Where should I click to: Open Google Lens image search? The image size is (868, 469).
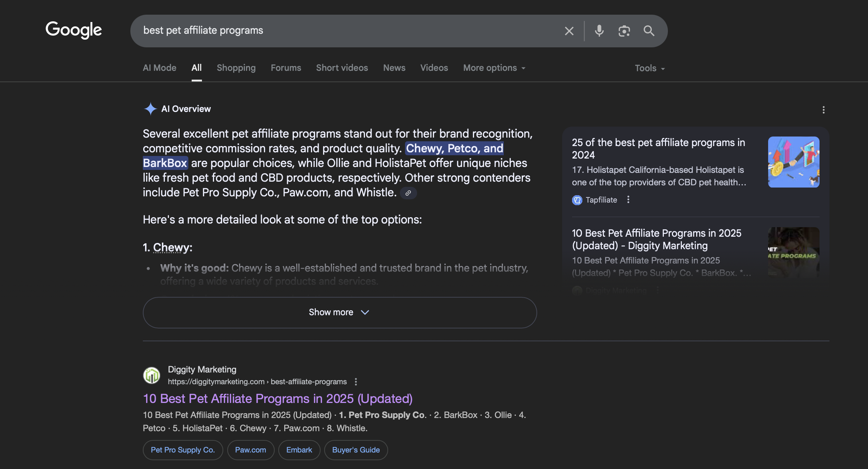[x=624, y=31]
